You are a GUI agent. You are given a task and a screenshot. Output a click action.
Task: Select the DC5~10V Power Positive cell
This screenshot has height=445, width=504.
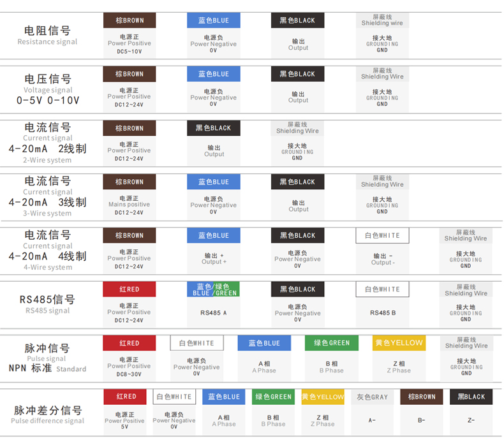click(x=130, y=44)
